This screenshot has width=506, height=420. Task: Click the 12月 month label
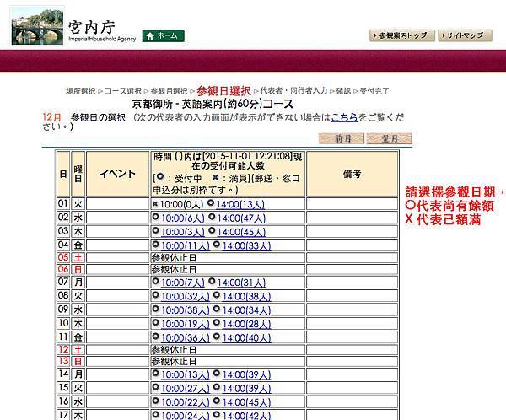coord(51,117)
